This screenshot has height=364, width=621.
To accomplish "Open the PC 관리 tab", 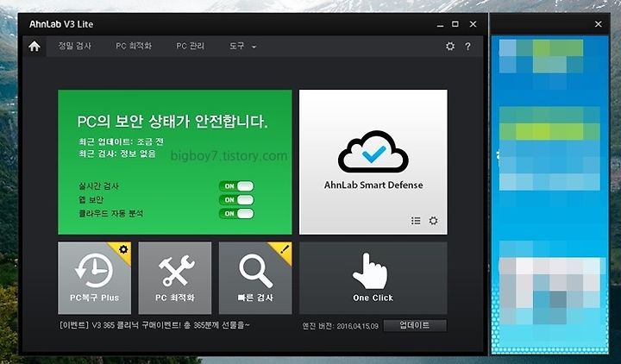I will (190, 46).
